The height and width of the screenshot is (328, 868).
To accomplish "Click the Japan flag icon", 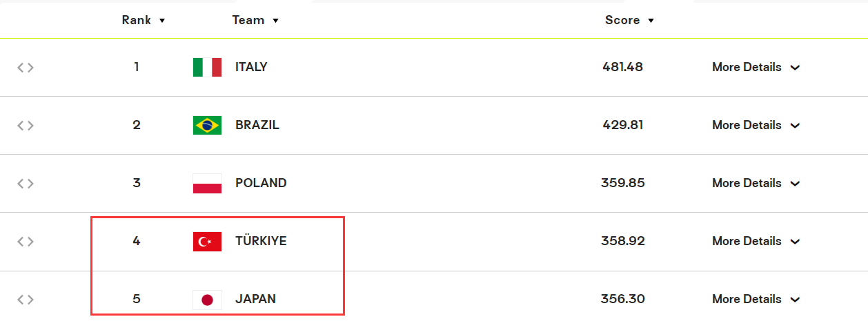I will [207, 299].
